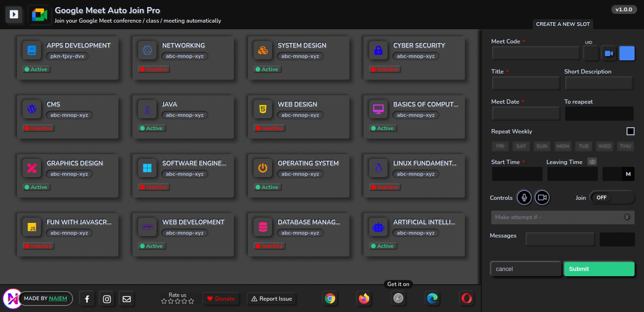
Task: Get the extension on Edge
Action: click(432, 298)
